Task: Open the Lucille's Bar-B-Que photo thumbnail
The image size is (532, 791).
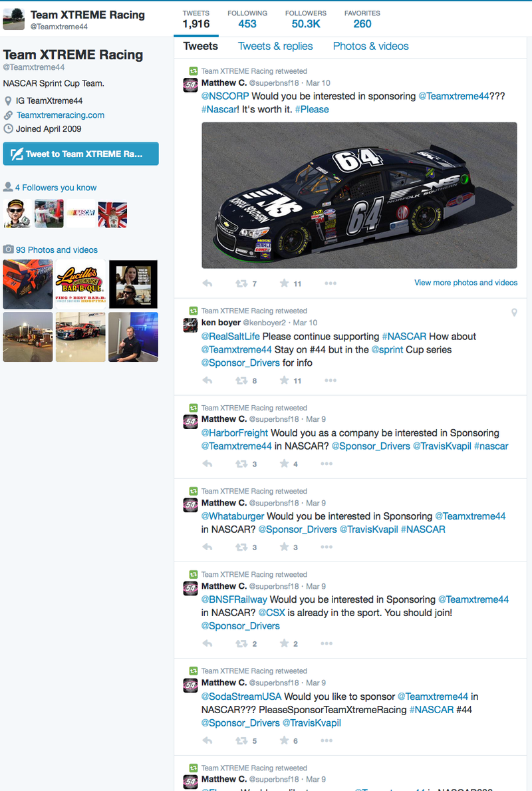Action: pyautogui.click(x=80, y=285)
